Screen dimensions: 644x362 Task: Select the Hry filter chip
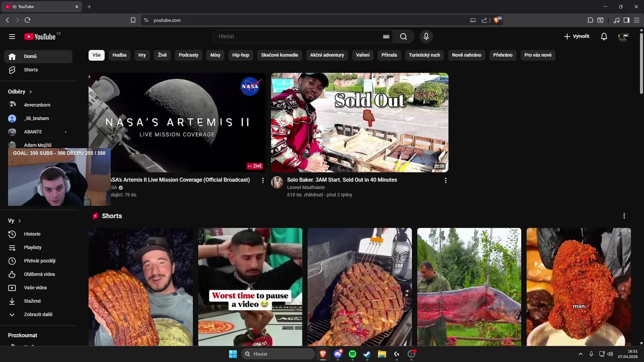click(x=142, y=55)
